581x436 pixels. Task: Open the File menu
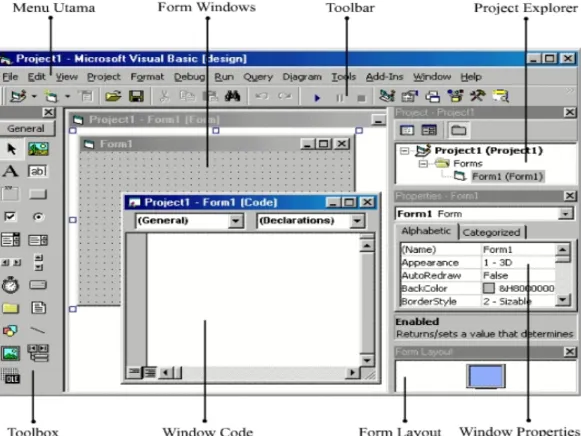pyautogui.click(x=10, y=77)
